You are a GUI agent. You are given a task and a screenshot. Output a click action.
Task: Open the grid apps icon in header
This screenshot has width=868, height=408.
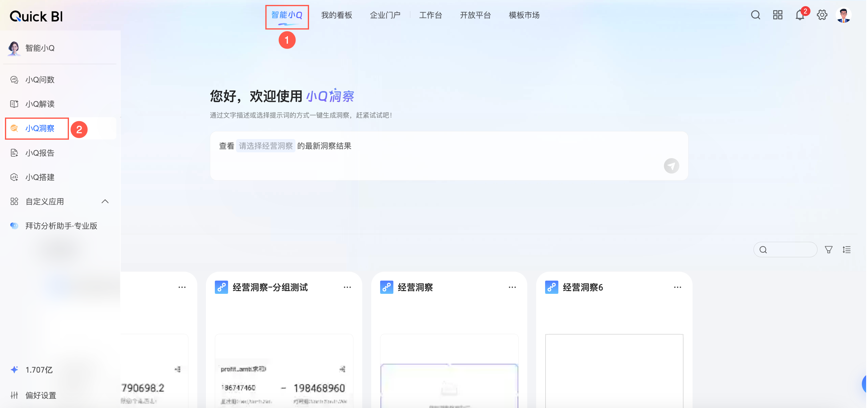[778, 15]
